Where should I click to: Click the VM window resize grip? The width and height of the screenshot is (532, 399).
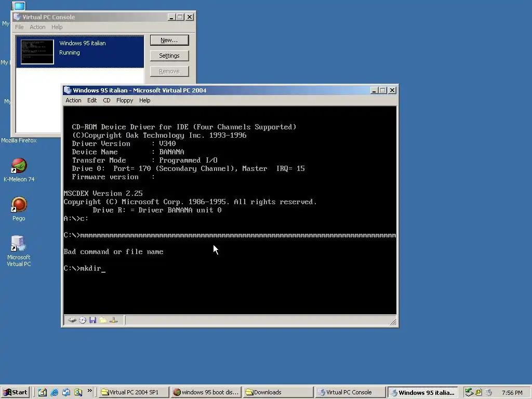(393, 322)
